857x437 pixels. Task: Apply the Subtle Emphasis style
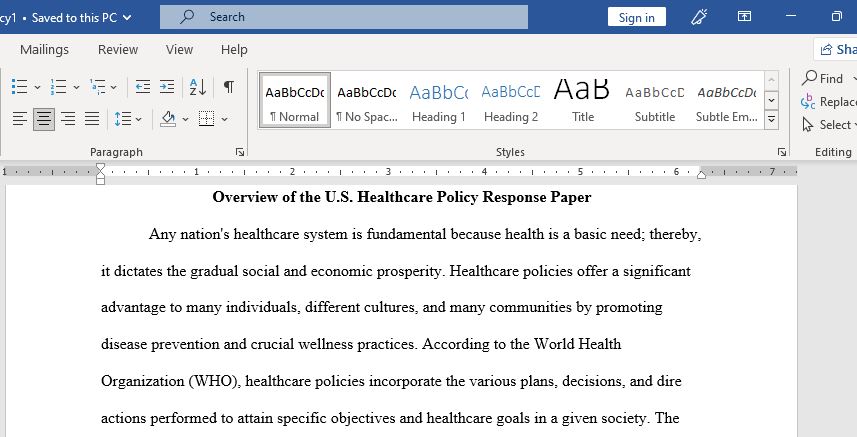[726, 101]
